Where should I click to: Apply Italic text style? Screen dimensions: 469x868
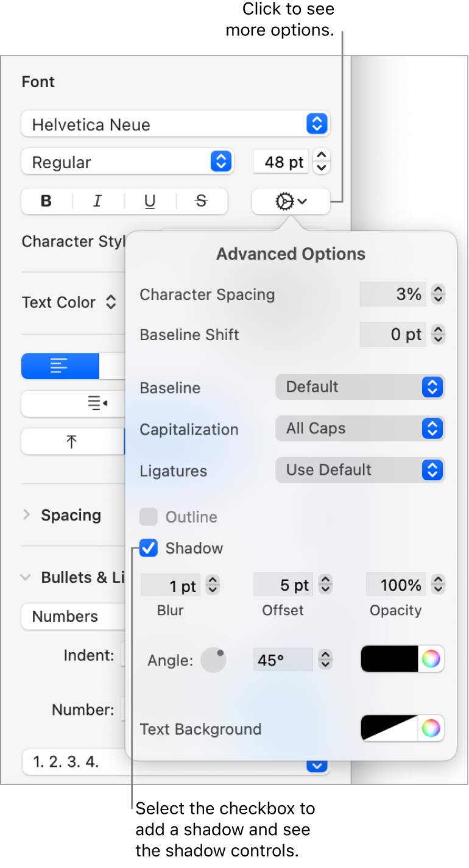click(x=97, y=202)
